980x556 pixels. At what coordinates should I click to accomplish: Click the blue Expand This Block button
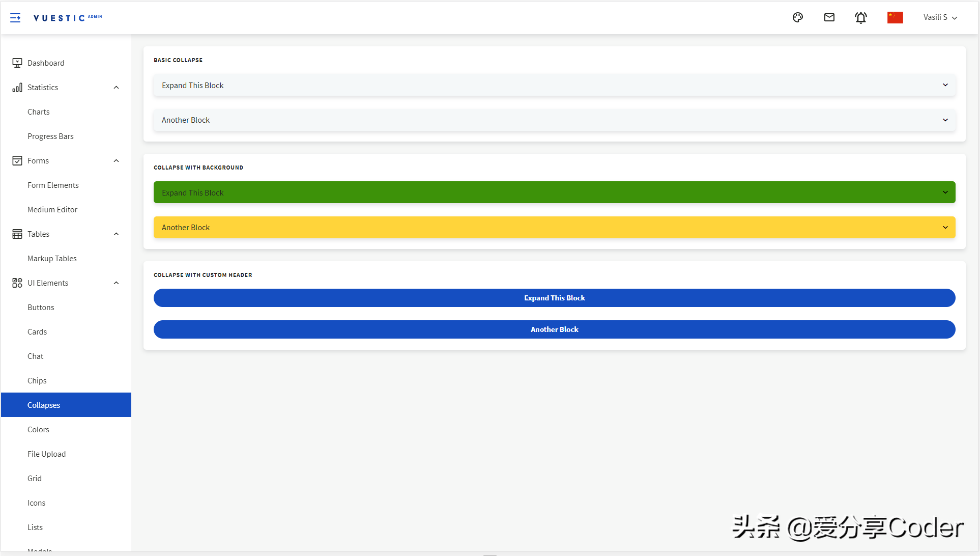click(x=554, y=297)
